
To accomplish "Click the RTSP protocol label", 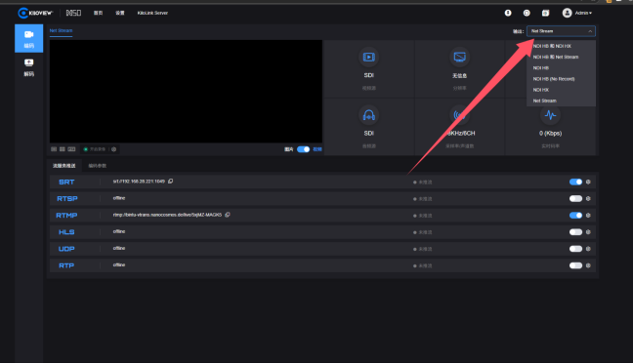I will point(67,199).
